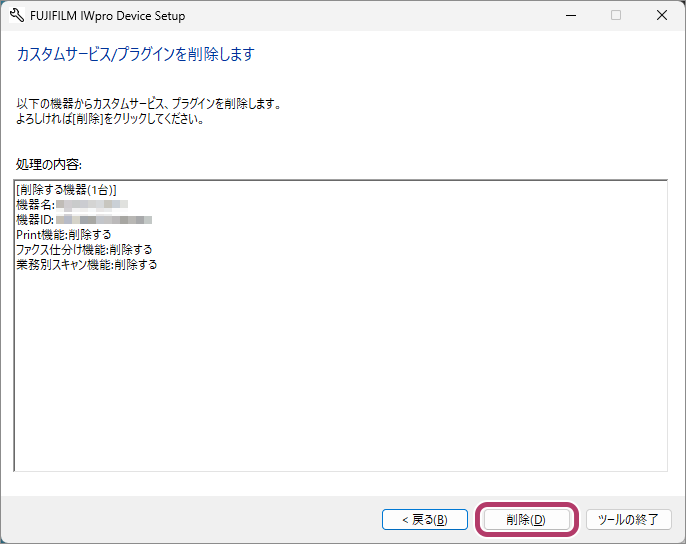686x544 pixels.
Task: Close the FUJIFILM IWpro Device Setup window
Action: pos(662,15)
